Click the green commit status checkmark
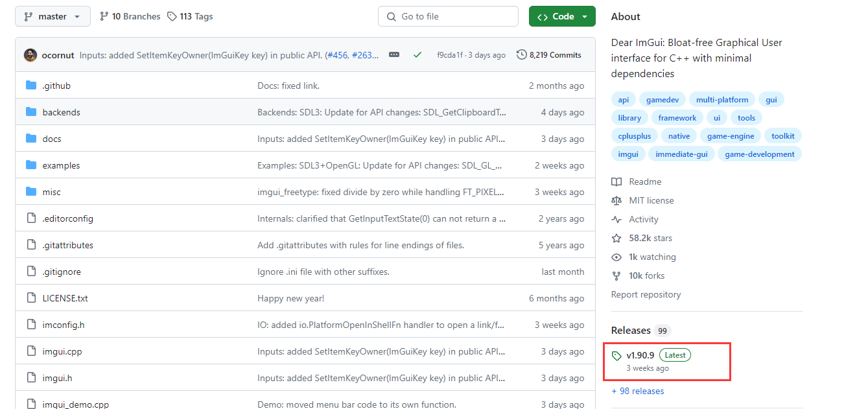868x409 pixels. click(417, 55)
